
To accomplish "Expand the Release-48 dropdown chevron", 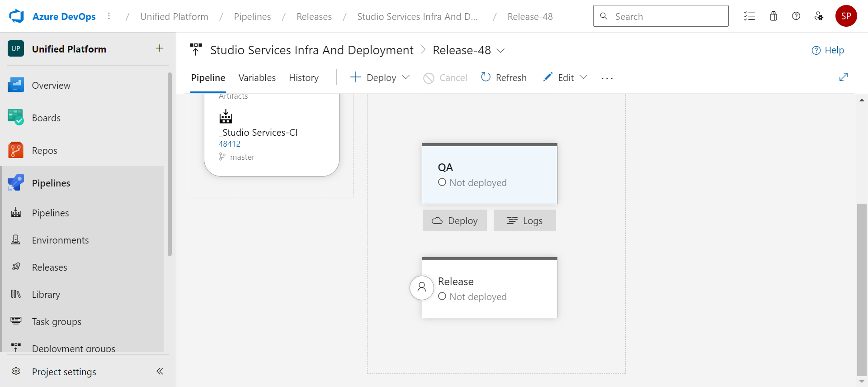I will (x=500, y=50).
